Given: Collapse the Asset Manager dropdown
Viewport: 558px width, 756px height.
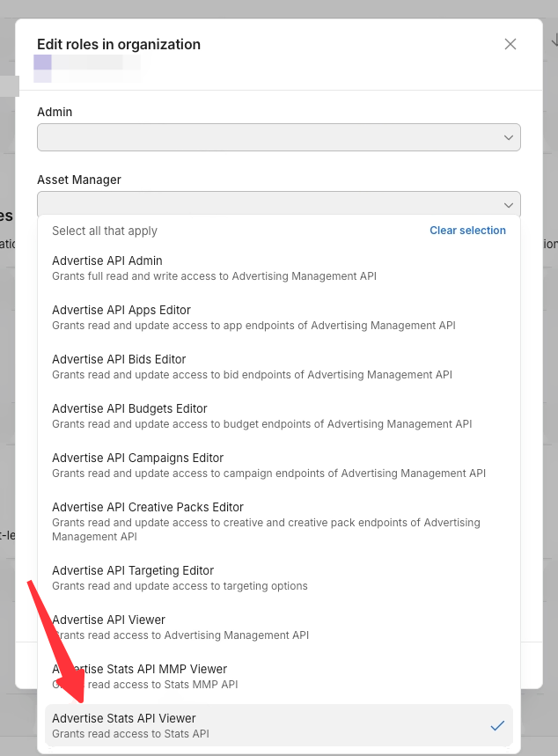Looking at the screenshot, I should 279,204.
